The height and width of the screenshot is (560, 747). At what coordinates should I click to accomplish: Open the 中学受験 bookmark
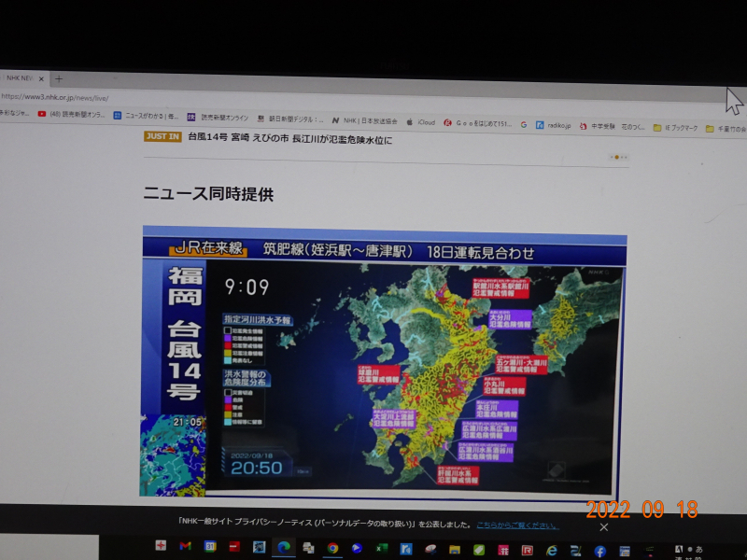597,126
